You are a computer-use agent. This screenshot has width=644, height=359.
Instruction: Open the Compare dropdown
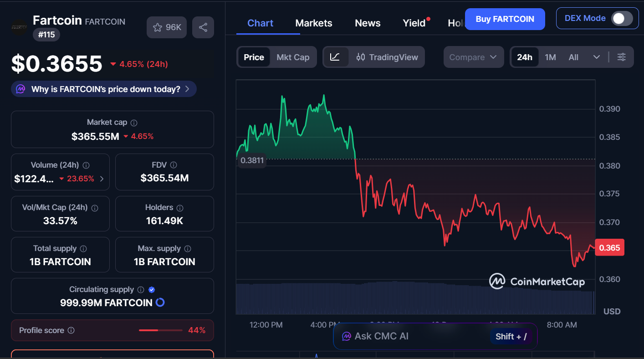(474, 57)
